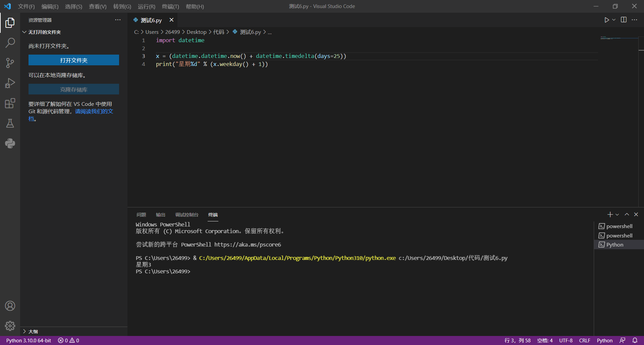Select the second powershell terminal
This screenshot has width=644, height=345.
[619, 235]
